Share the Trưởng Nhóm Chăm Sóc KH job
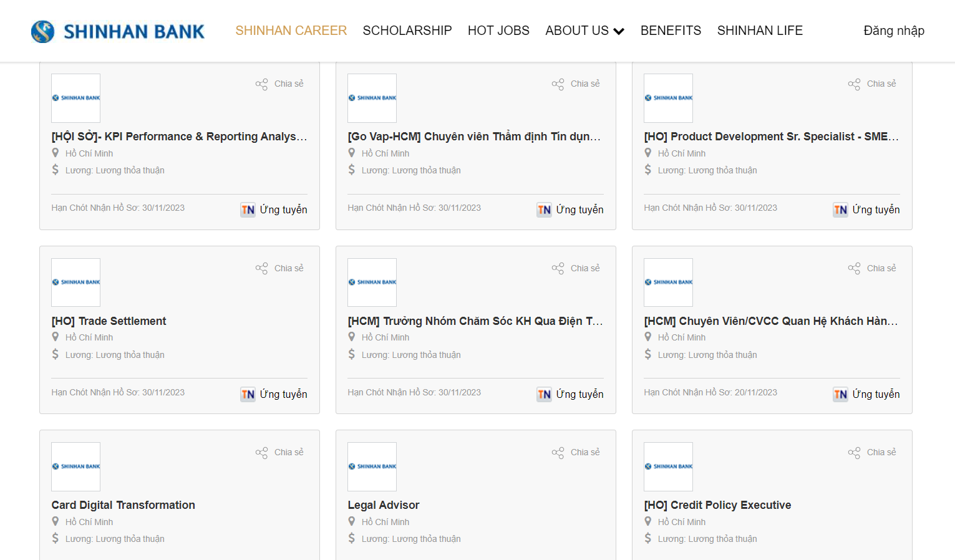This screenshot has width=955, height=560. pos(576,268)
